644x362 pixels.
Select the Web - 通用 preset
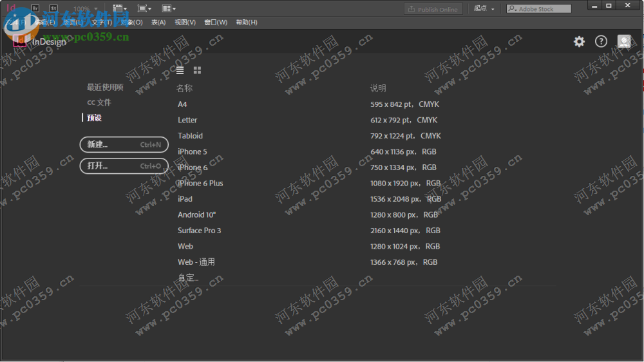[196, 262]
